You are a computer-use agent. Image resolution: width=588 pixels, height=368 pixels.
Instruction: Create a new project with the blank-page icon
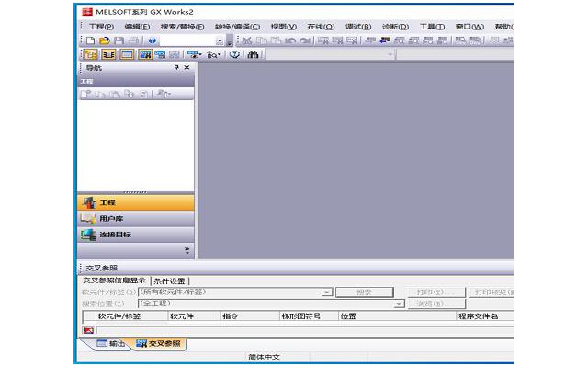tap(90, 40)
